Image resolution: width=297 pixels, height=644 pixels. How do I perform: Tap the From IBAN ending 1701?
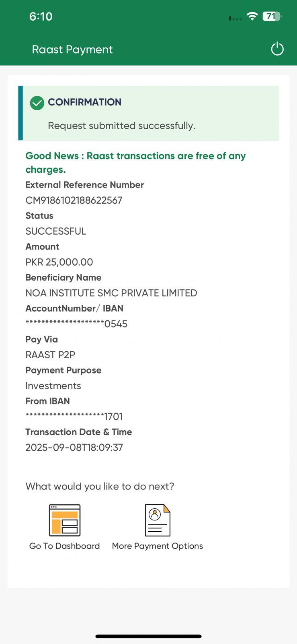click(x=74, y=417)
